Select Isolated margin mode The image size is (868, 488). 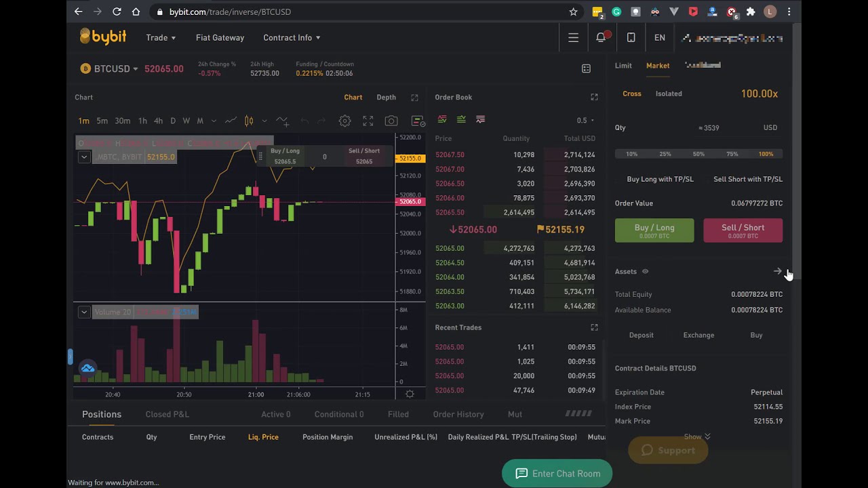pos(669,94)
